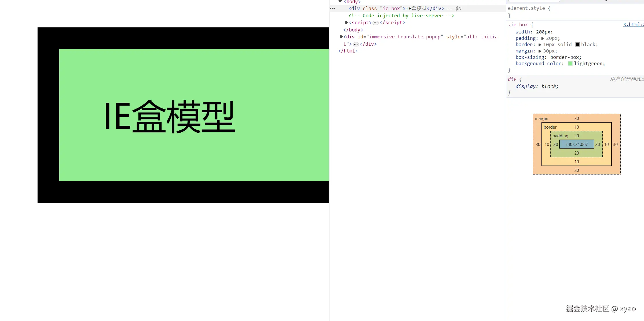Screen dimensions: 644x321
Task: Open the lightgreen background color swatch
Action: pos(570,63)
